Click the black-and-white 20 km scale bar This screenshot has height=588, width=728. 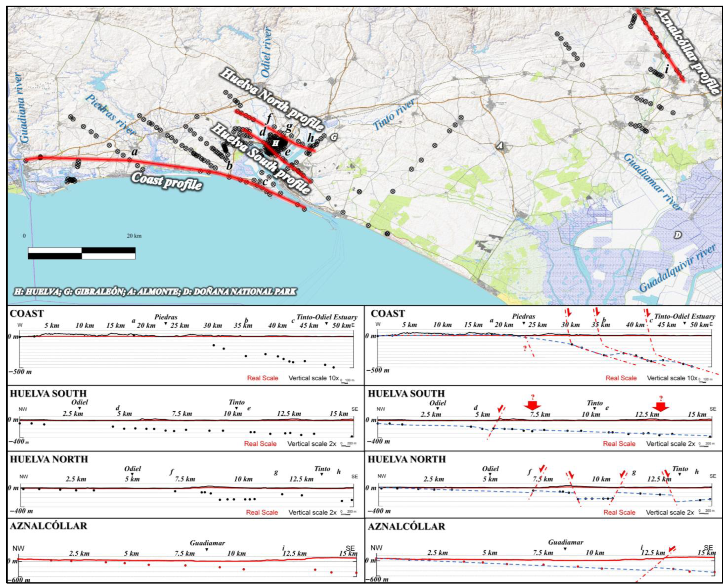[x=82, y=253]
